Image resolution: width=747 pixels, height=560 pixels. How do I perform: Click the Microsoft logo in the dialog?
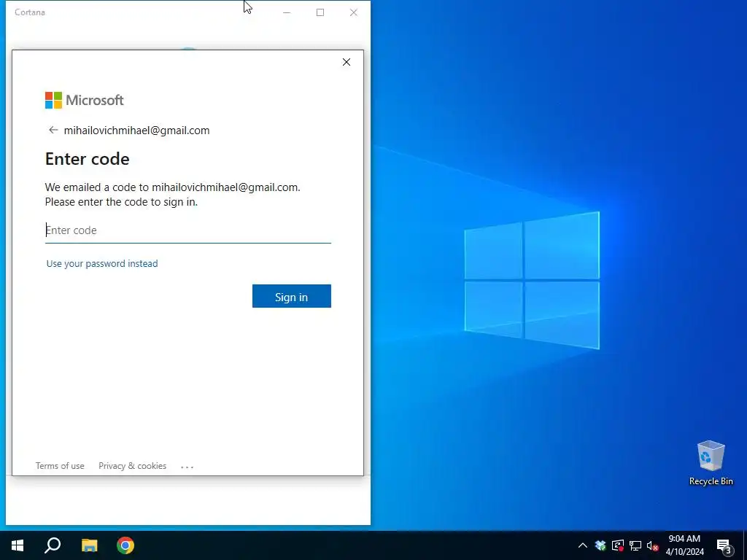[x=85, y=100]
